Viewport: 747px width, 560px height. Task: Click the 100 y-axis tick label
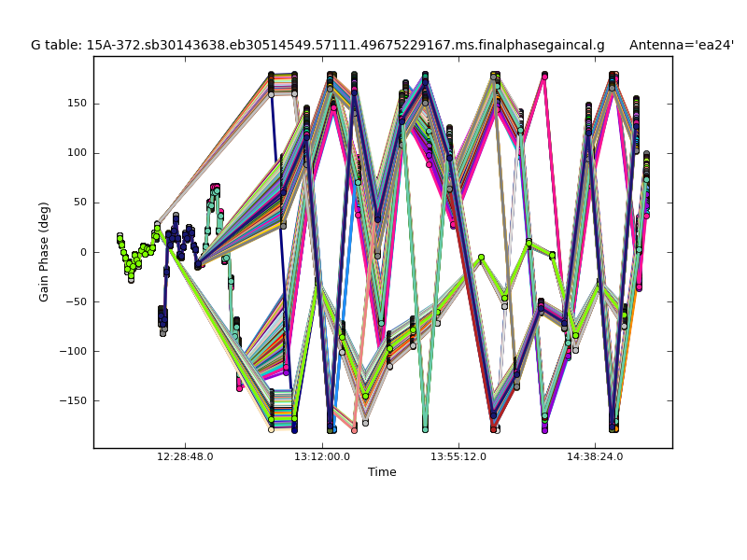tap(75, 153)
